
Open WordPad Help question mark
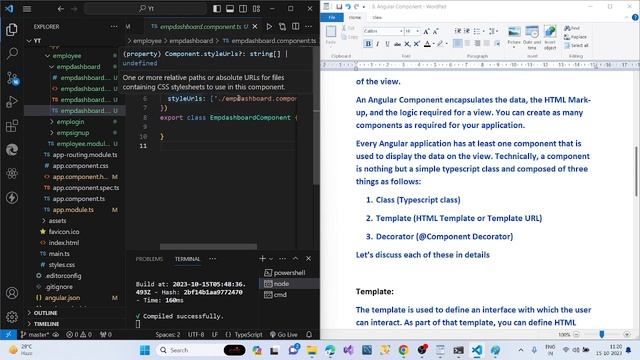(635, 17)
